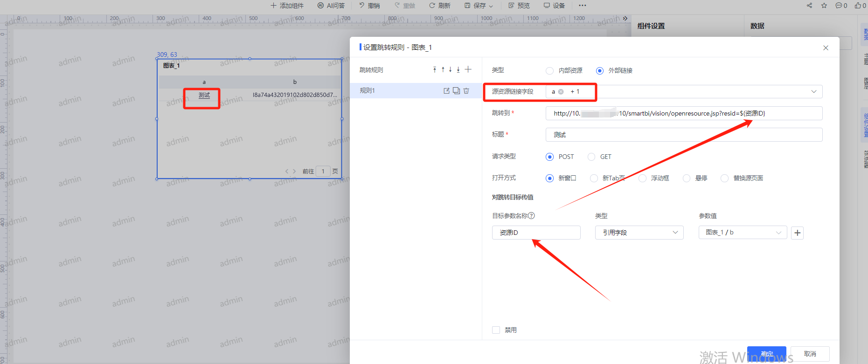
Task: Move rule to bottom with the underlined down arrow
Action: (458, 69)
